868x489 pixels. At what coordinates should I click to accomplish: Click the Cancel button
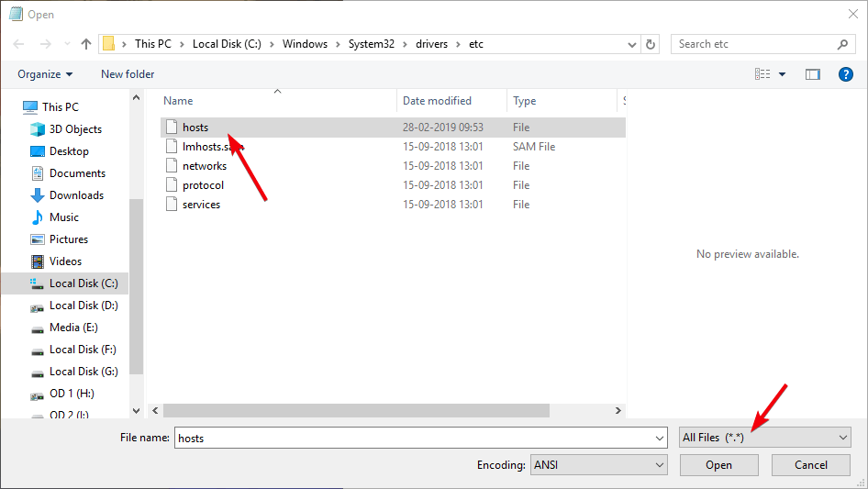[x=811, y=465]
